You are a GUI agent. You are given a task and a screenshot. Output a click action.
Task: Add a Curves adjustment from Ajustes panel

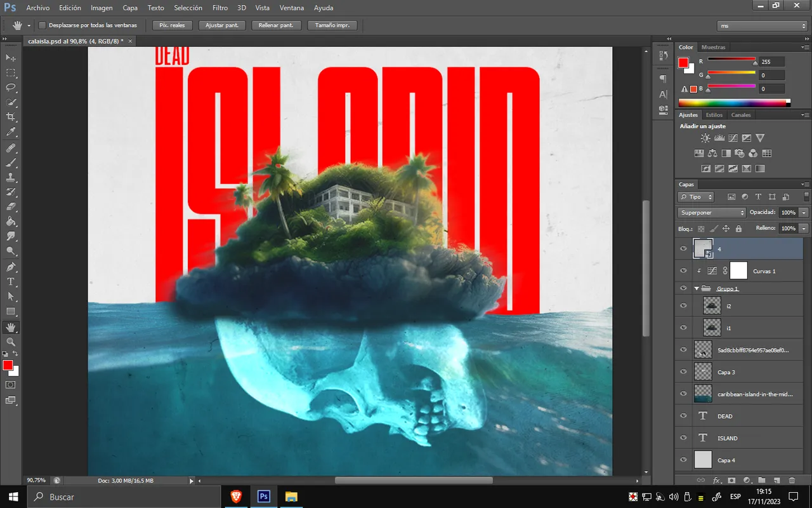click(x=733, y=138)
